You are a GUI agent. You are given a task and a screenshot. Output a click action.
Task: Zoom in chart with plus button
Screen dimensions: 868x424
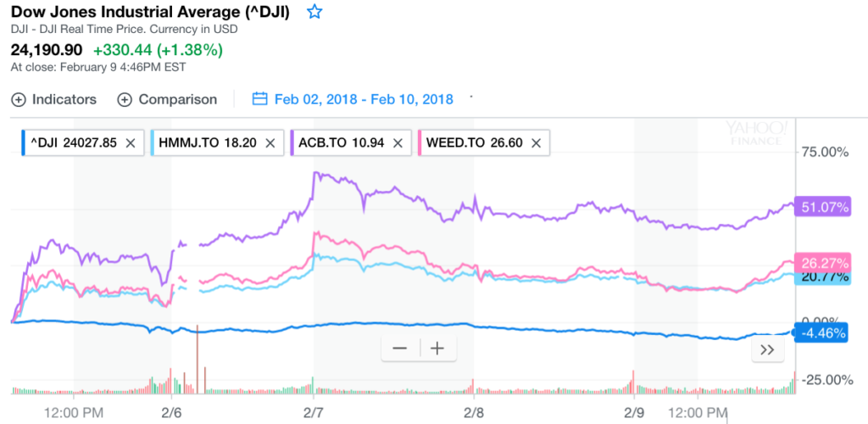[437, 349]
